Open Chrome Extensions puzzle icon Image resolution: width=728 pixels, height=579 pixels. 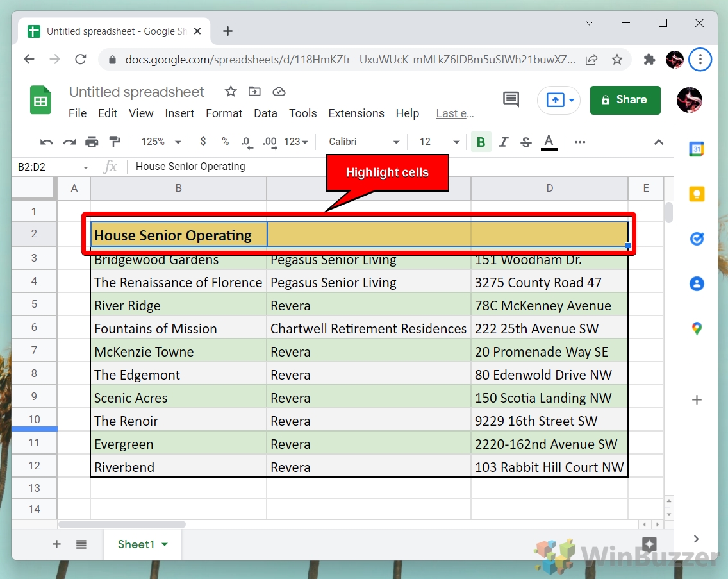click(x=649, y=60)
